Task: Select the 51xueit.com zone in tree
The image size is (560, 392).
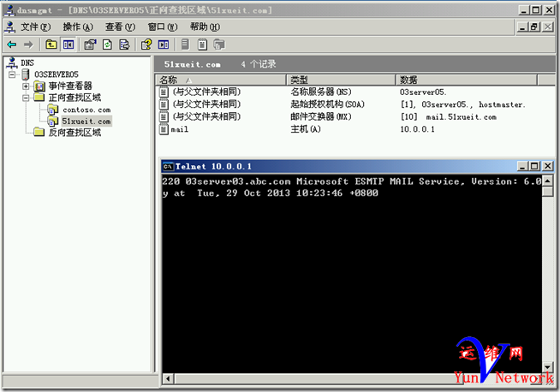Action: click(x=86, y=122)
